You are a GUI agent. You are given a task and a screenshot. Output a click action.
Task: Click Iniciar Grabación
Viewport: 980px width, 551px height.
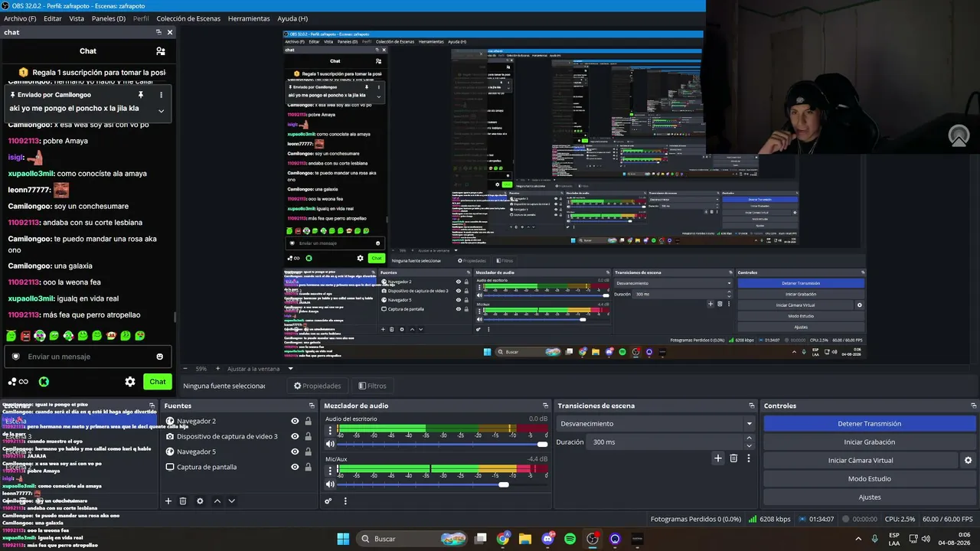pyautogui.click(x=869, y=442)
